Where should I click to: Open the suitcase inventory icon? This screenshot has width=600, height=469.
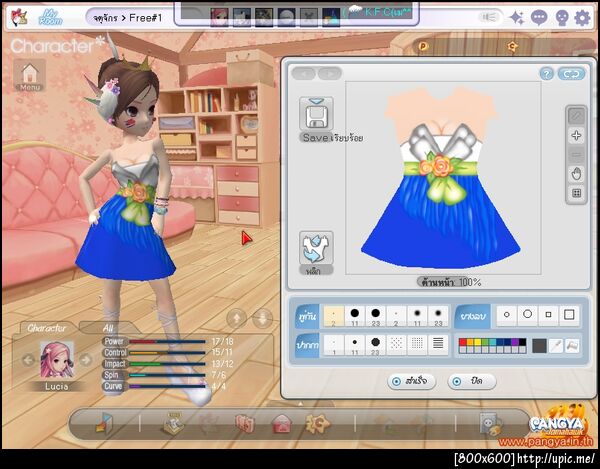244,424
